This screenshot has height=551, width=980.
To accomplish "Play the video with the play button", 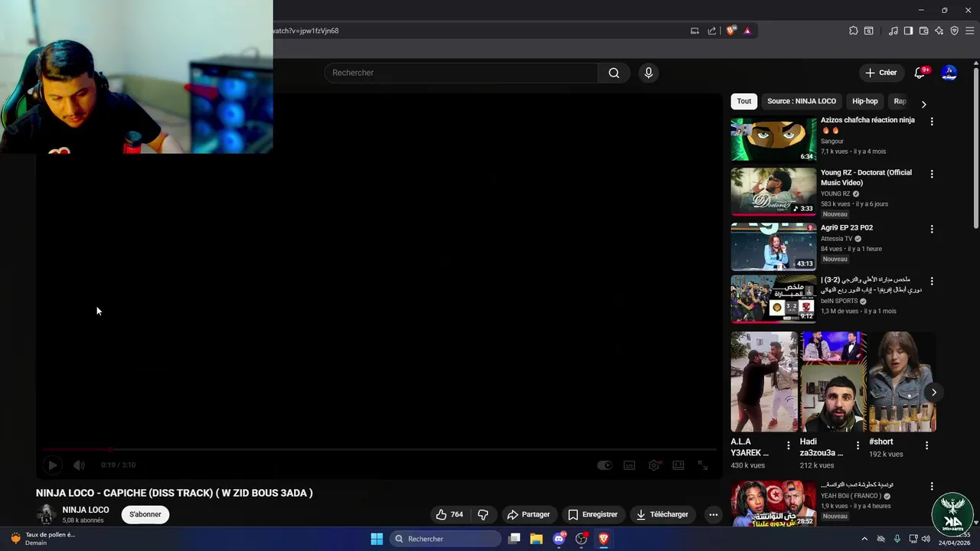I will point(52,465).
